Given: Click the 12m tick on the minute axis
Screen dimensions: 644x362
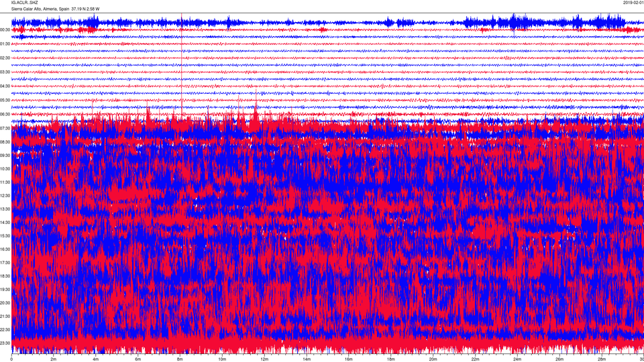Looking at the screenshot, I should coord(264,359).
